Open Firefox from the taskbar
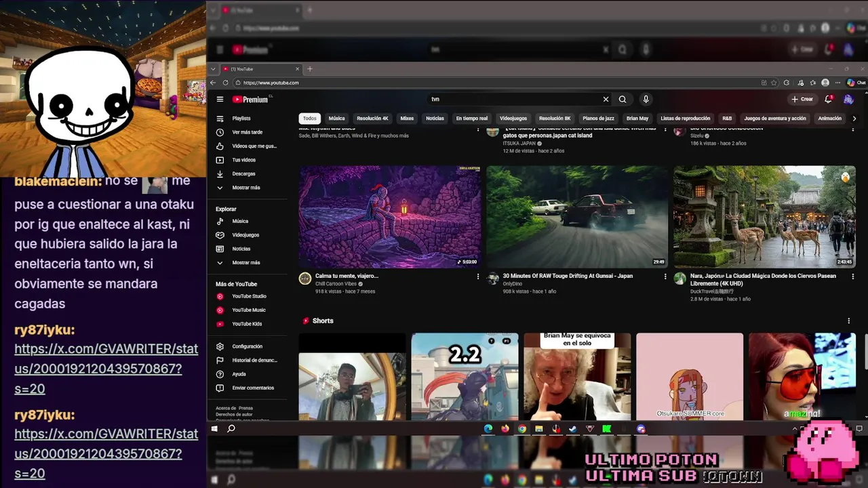This screenshot has height=488, width=868. (505, 428)
